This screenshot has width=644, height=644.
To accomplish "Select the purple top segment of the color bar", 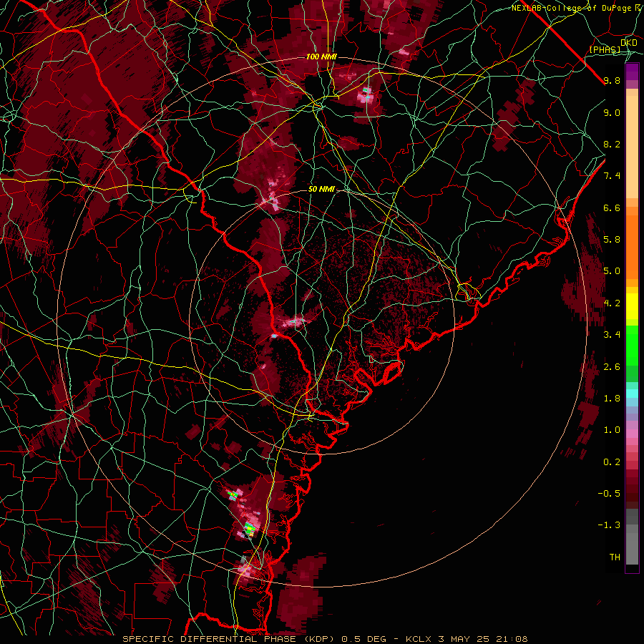I will 632,72.
